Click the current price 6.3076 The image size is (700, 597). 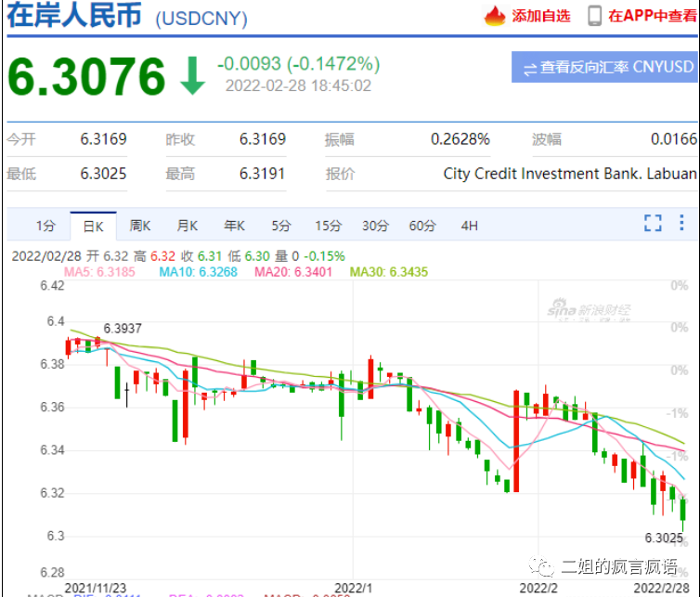point(86,77)
